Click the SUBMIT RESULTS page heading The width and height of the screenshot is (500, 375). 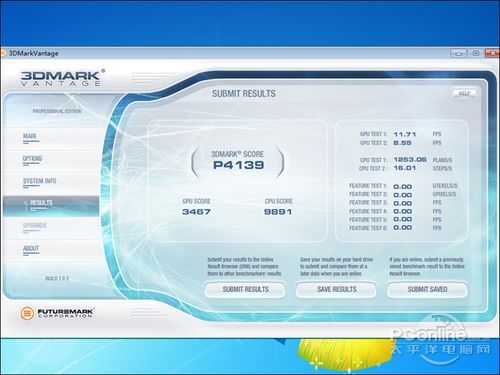point(244,94)
